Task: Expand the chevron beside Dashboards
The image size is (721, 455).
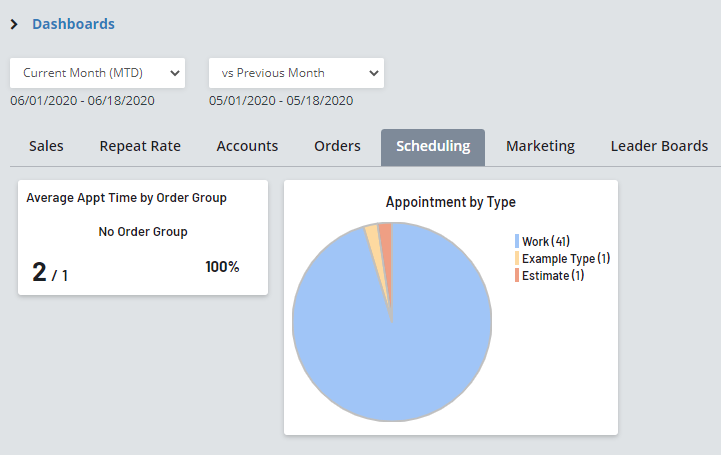Action: tap(14, 24)
